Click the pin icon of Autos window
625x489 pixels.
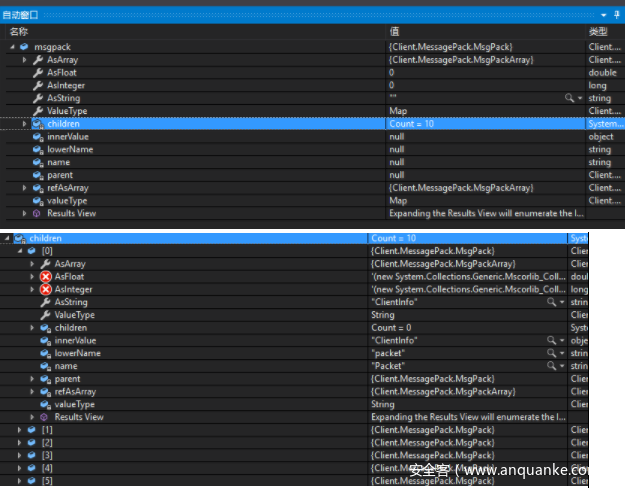tap(616, 16)
